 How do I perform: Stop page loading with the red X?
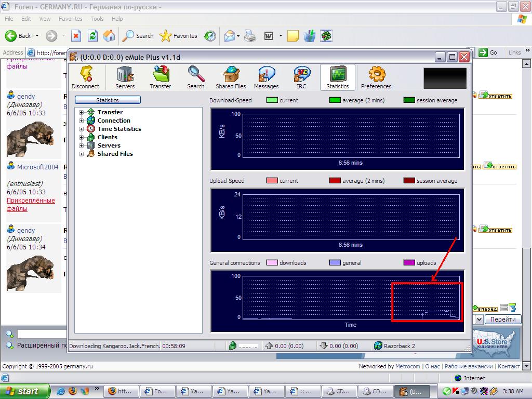[76, 36]
